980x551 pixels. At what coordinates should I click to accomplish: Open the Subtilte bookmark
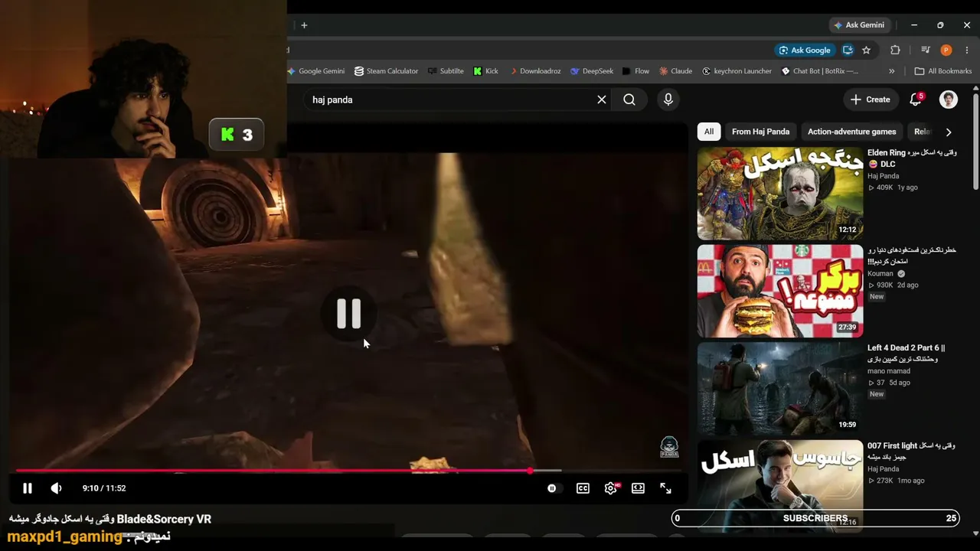446,71
